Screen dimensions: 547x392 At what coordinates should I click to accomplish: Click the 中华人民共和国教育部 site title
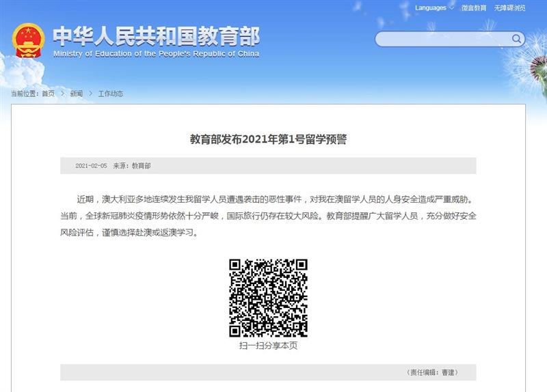click(156, 36)
